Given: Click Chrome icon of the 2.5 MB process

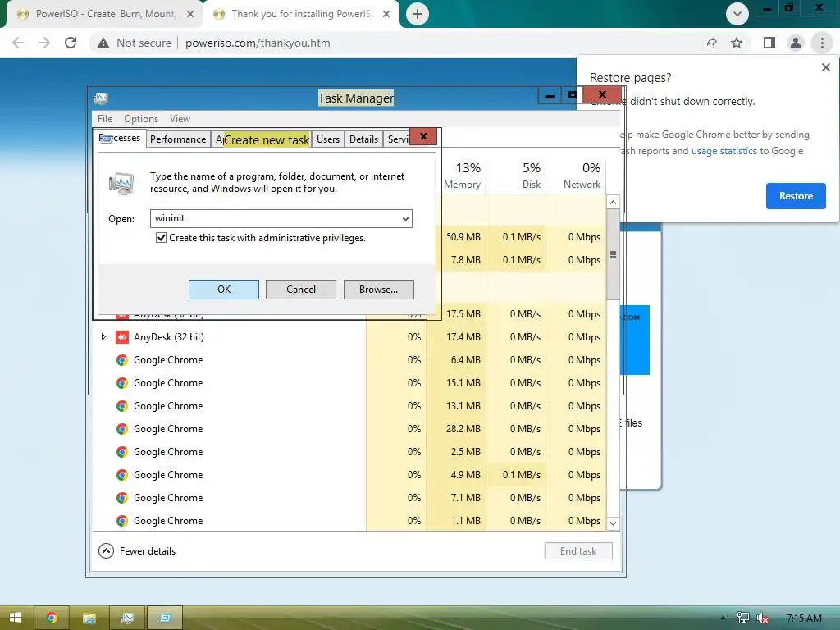Looking at the screenshot, I should [x=122, y=452].
